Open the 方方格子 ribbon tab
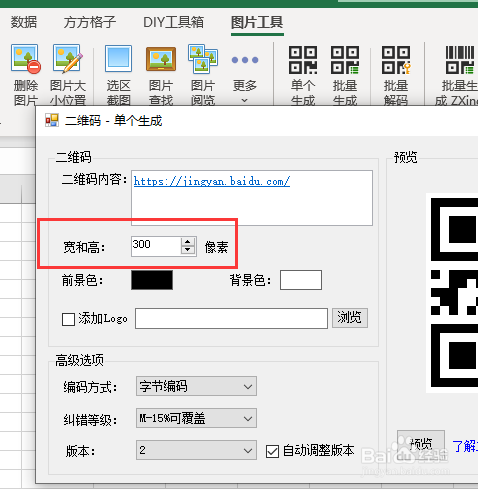478x489 pixels. tap(90, 22)
